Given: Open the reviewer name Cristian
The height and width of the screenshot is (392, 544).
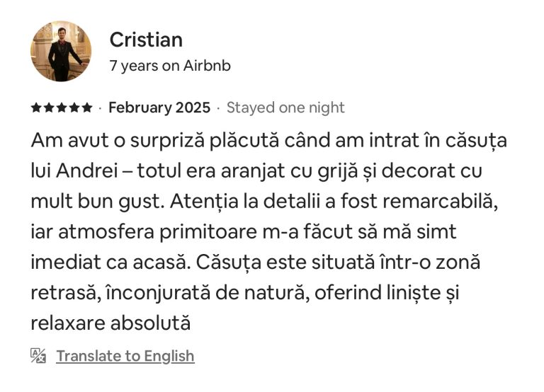Looking at the screenshot, I should [x=146, y=40].
